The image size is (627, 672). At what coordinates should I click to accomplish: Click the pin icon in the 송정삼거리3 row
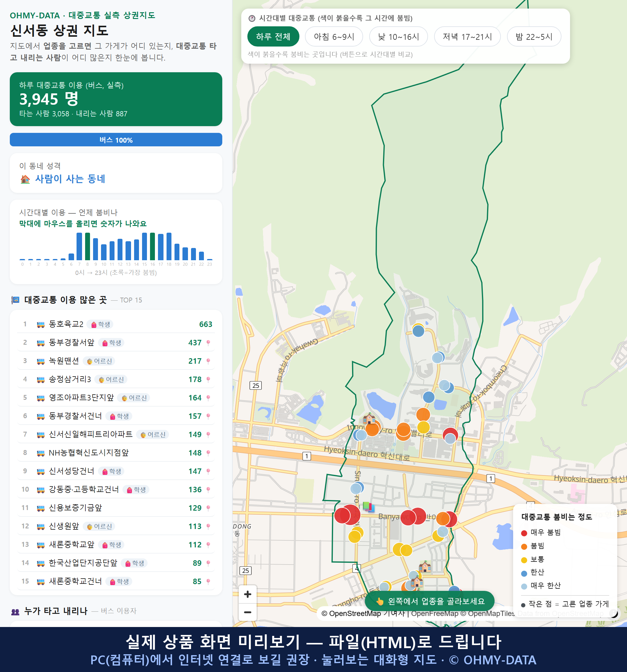point(208,380)
